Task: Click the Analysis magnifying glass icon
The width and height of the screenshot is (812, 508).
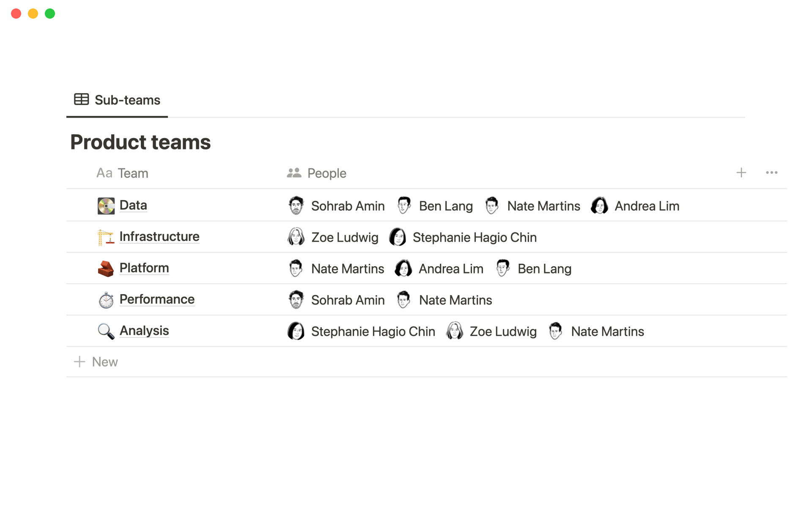Action: coord(106,331)
